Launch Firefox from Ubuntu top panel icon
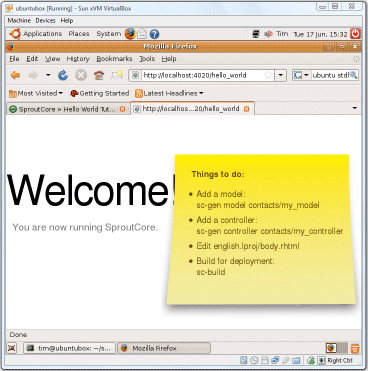Image resolution: width=368 pixels, height=371 pixels. pyautogui.click(x=130, y=34)
